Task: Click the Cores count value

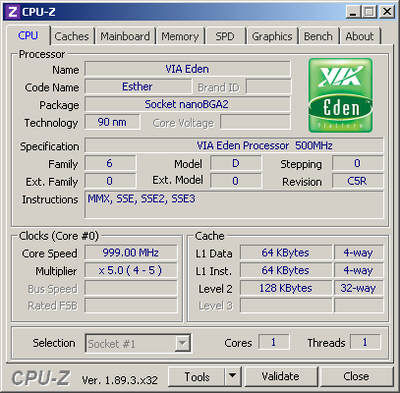Action: 274,342
